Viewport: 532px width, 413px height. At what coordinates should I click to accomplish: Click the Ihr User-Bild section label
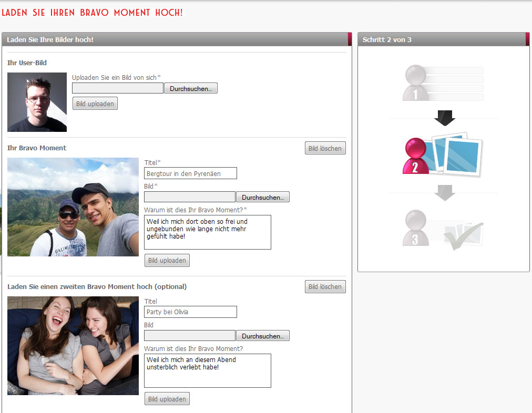point(27,63)
